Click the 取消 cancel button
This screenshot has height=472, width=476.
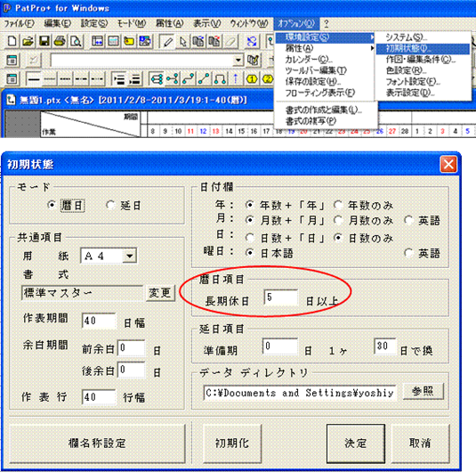coord(421,444)
